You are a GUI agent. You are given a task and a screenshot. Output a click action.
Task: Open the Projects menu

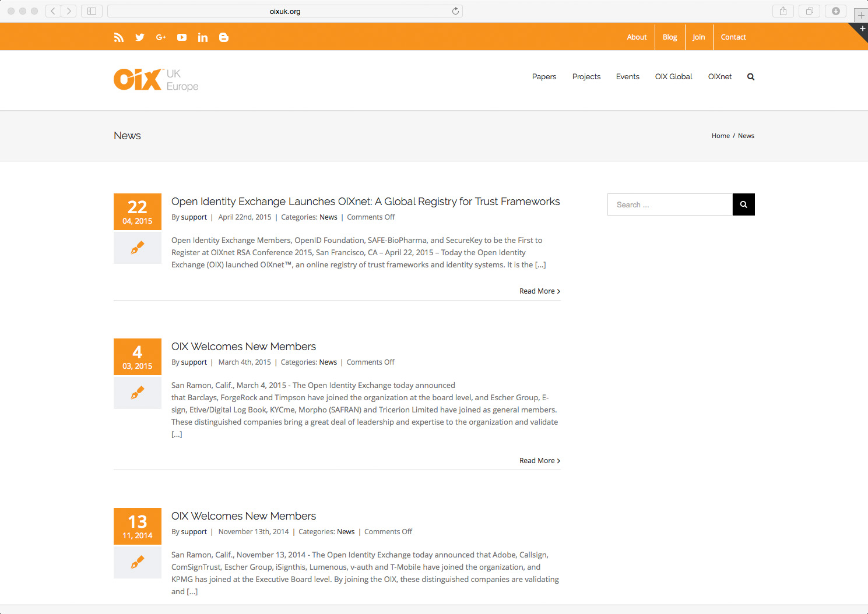click(586, 77)
